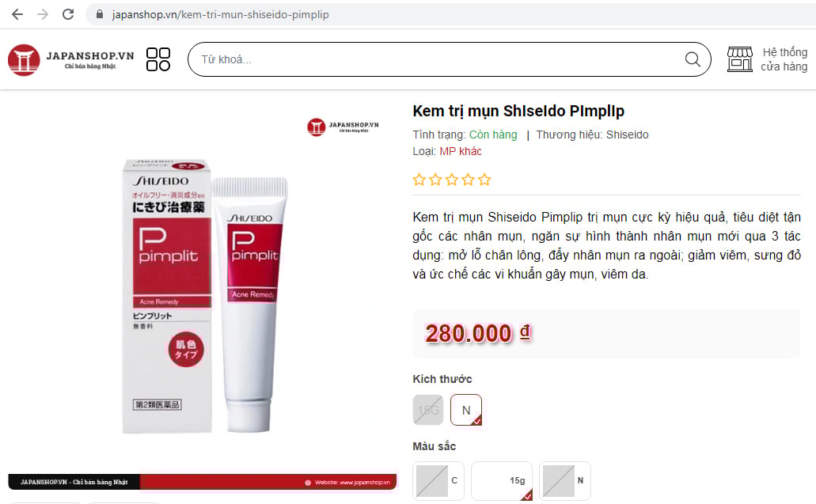Click the Shiseido brand link
The height and width of the screenshot is (504, 816).
pyautogui.click(x=627, y=135)
